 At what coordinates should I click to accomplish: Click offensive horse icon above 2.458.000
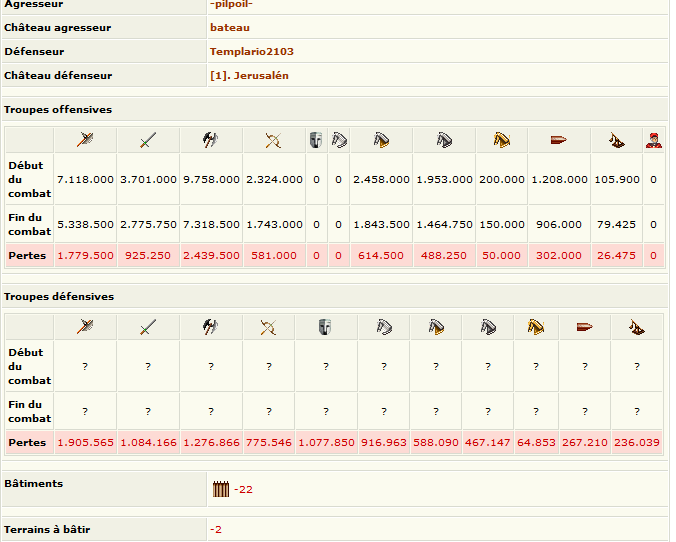[381, 140]
